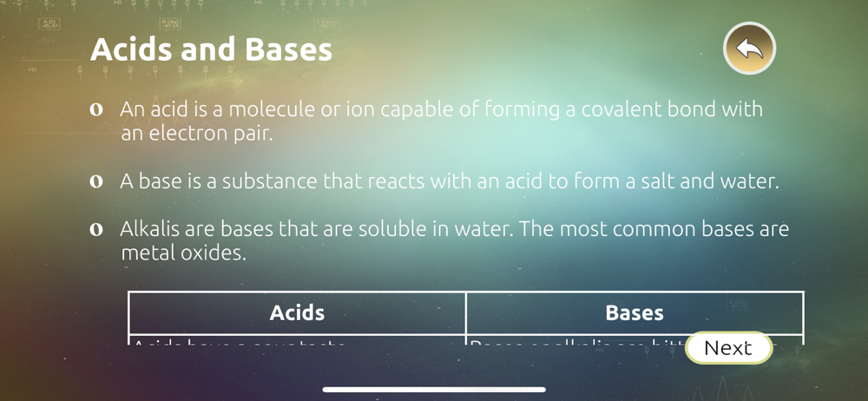The width and height of the screenshot is (868, 401).
Task: Tap the golden back arrow icon
Action: [749, 49]
